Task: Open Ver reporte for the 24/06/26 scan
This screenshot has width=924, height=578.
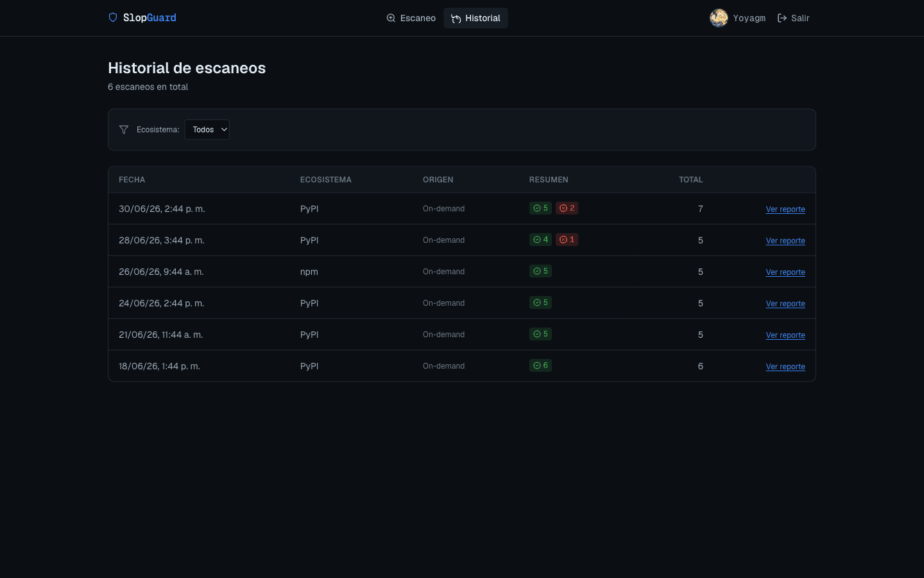Action: coord(785,304)
